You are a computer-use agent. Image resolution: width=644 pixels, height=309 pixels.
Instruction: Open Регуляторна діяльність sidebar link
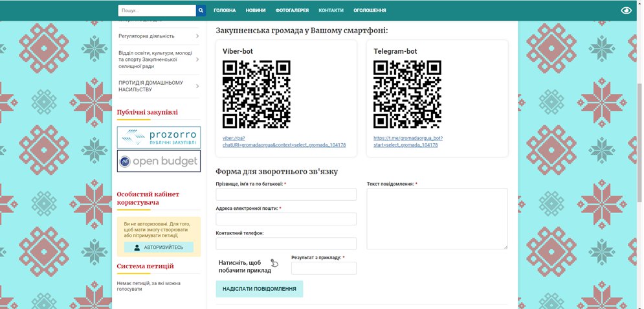tap(146, 36)
